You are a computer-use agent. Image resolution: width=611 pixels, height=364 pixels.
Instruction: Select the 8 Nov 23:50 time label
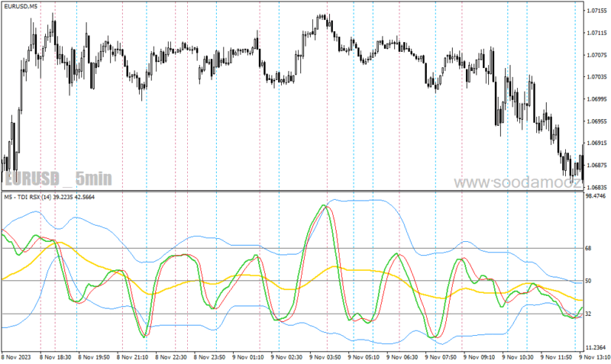coord(209,356)
